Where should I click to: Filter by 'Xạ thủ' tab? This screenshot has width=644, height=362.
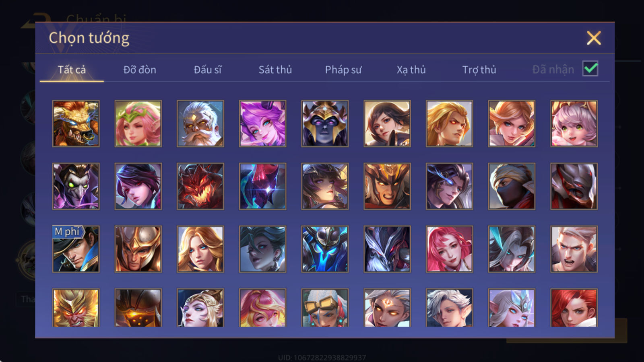(x=411, y=70)
